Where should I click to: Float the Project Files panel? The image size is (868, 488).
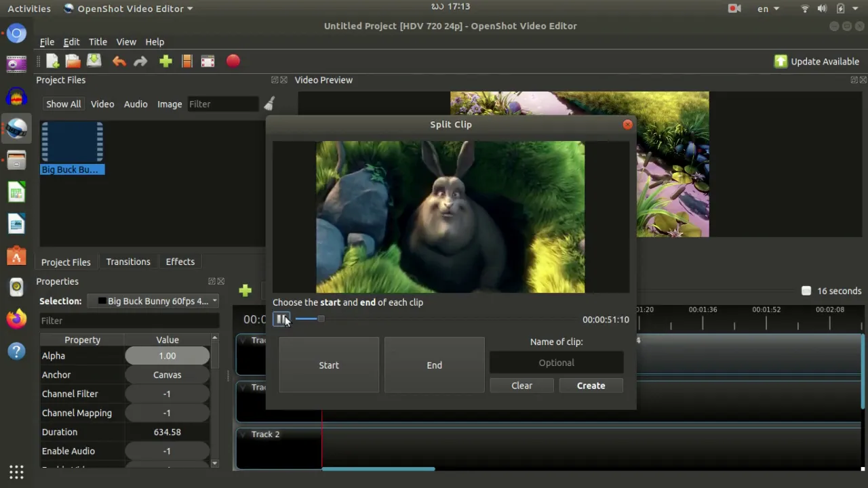pyautogui.click(x=275, y=80)
